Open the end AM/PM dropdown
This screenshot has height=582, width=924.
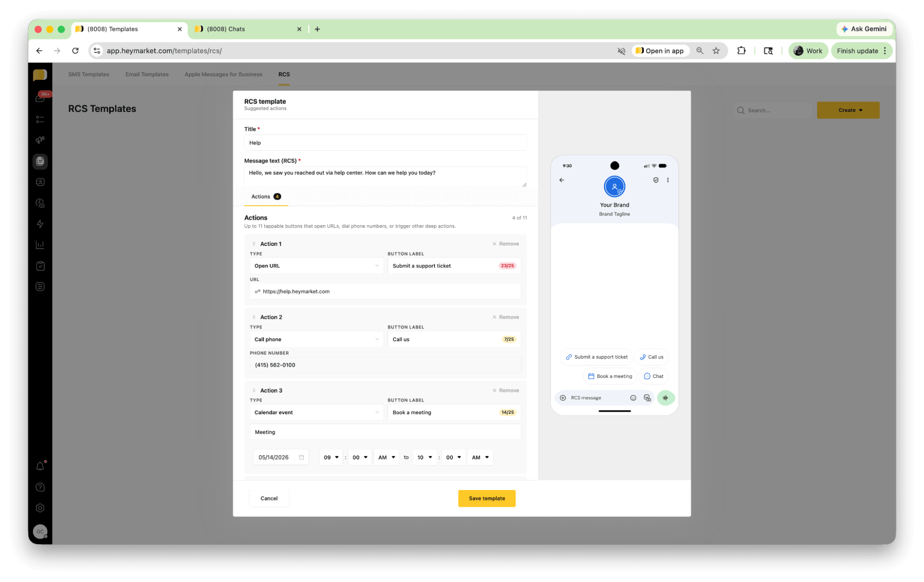pyautogui.click(x=480, y=457)
